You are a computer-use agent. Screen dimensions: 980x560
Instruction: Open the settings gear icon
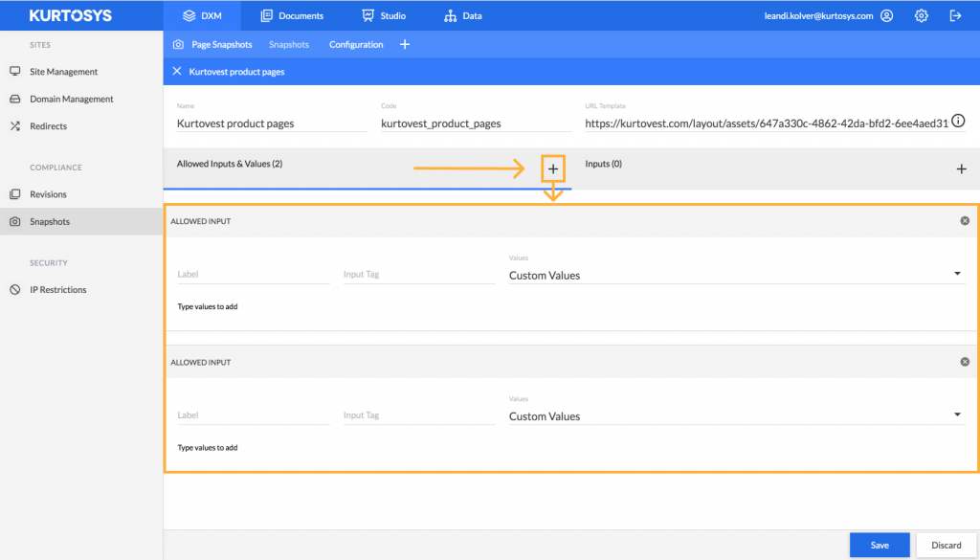pyautogui.click(x=921, y=14)
